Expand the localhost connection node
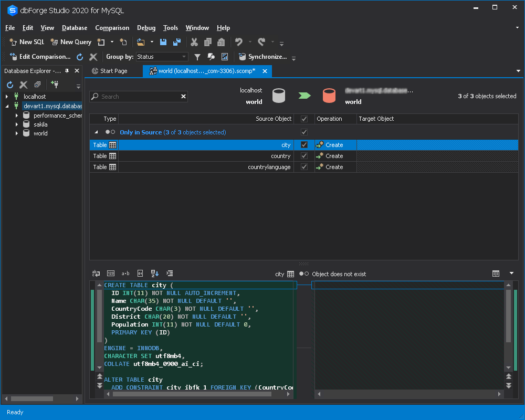525x420 pixels. click(7, 97)
